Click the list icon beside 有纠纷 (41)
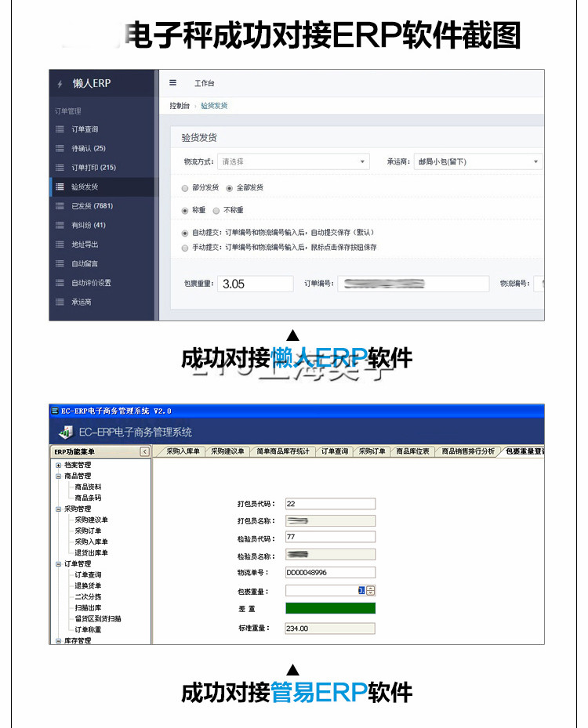 coord(60,225)
